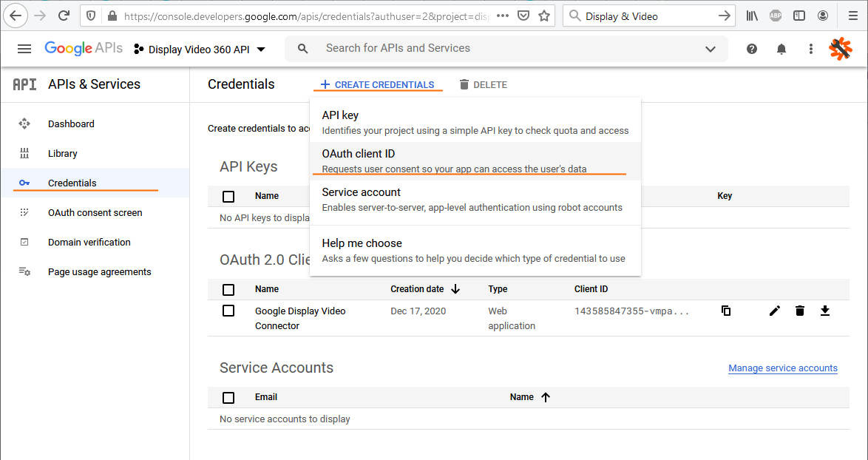The height and width of the screenshot is (460, 868).
Task: Open the Display Video 360 API project dropdown
Action: coord(200,50)
